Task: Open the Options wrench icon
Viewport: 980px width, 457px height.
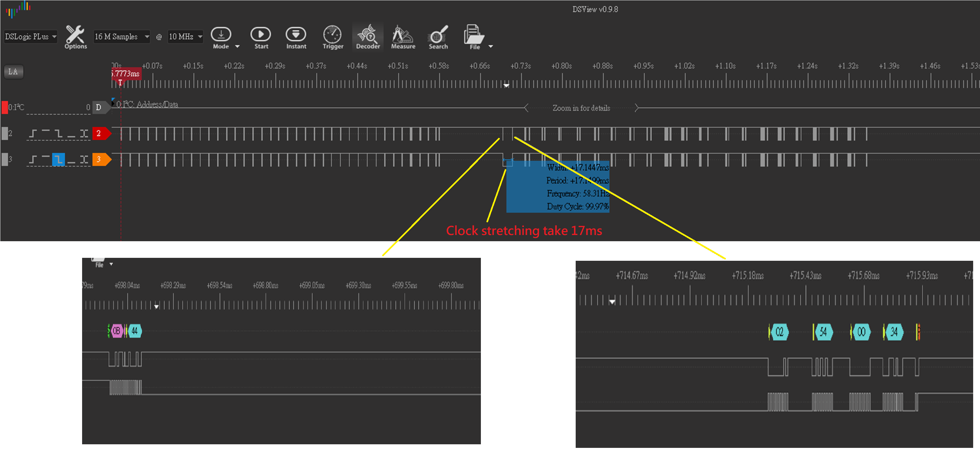Action: tap(75, 35)
